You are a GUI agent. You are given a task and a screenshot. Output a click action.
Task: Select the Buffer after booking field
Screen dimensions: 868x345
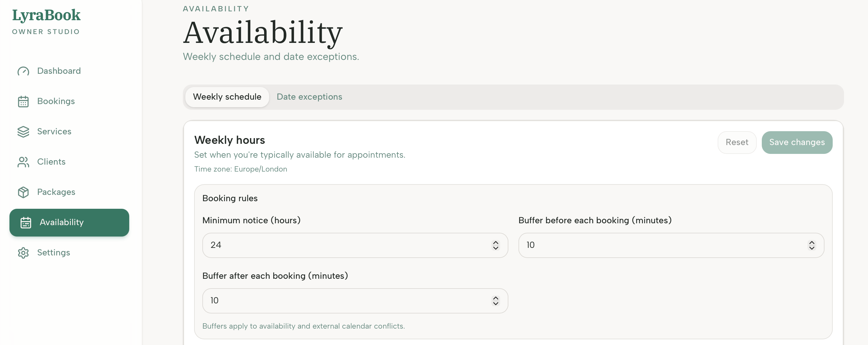click(x=337, y=301)
